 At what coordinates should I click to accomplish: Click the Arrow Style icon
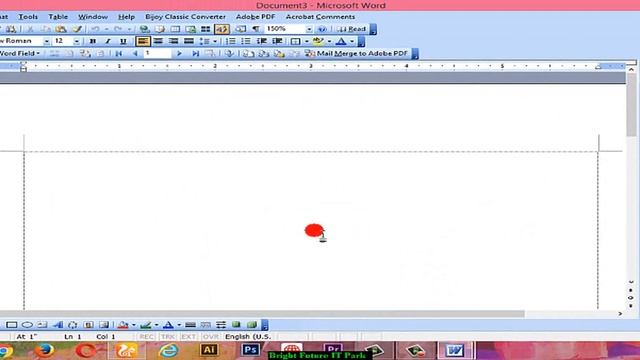pyautogui.click(x=221, y=325)
